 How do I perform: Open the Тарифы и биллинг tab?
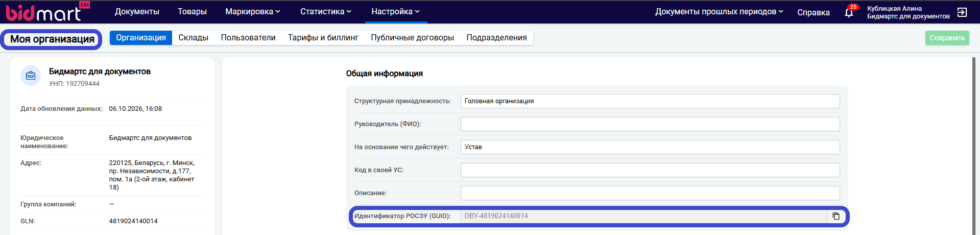(x=323, y=37)
